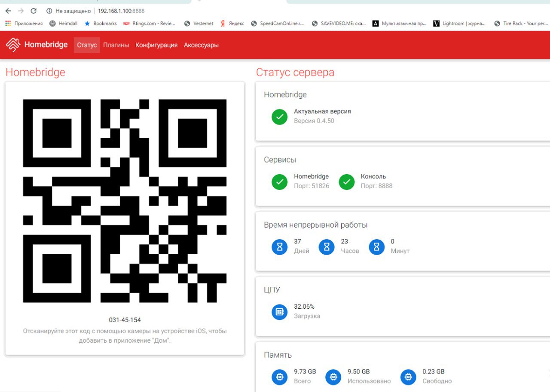
Task: Click the Время непрерывной работы heading
Action: coord(316,225)
